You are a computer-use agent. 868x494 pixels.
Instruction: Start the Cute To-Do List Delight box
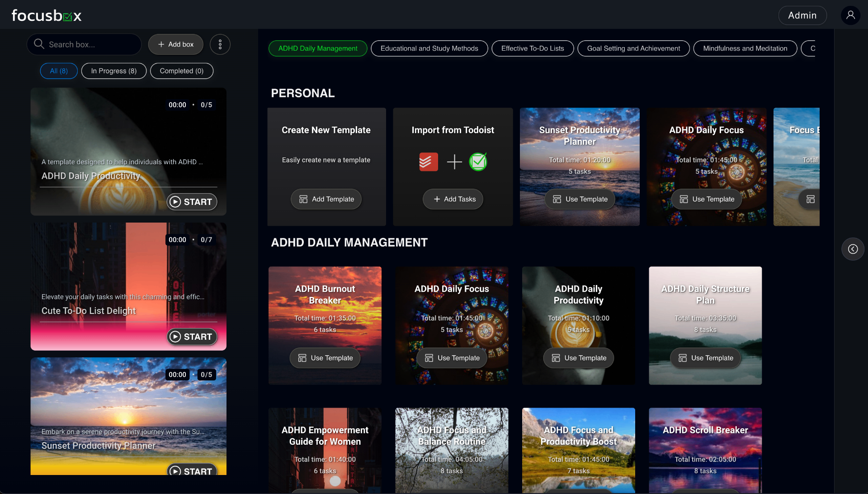click(192, 337)
